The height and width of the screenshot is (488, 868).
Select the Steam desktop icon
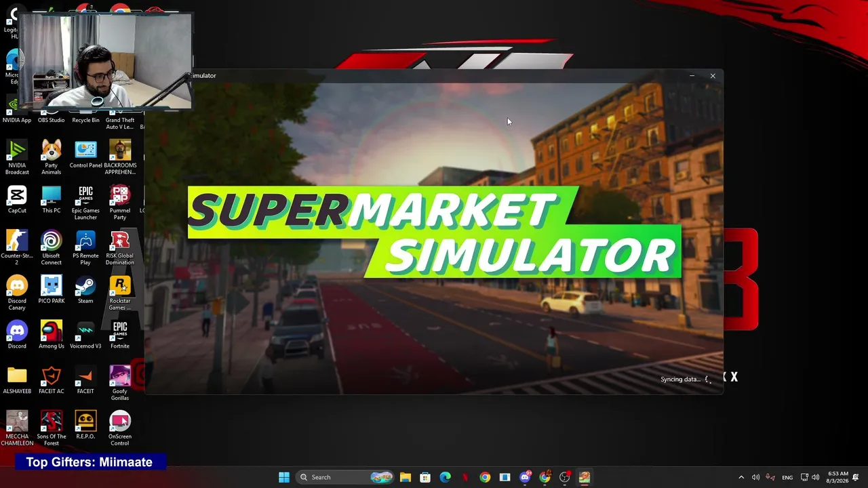[x=85, y=290]
